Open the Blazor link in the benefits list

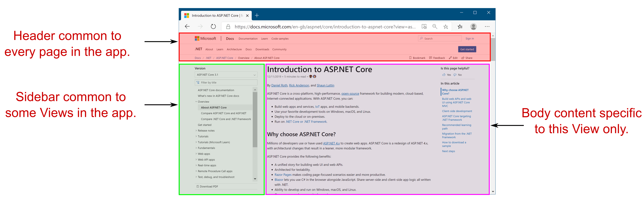279,180
